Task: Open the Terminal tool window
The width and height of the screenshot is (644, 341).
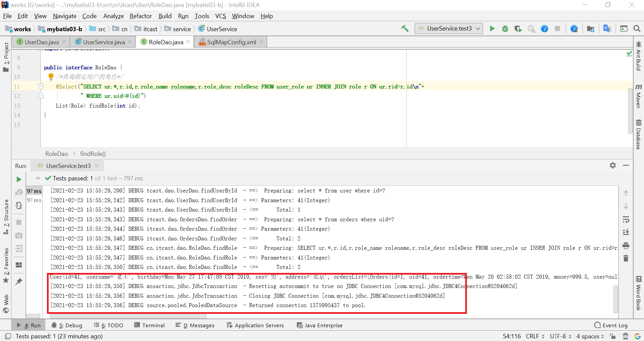Action: pos(150,325)
